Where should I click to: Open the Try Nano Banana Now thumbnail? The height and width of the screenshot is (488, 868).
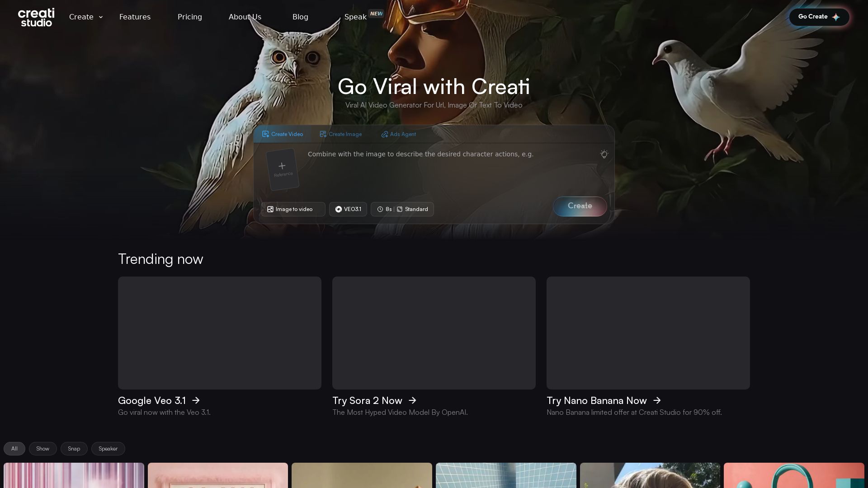point(648,333)
